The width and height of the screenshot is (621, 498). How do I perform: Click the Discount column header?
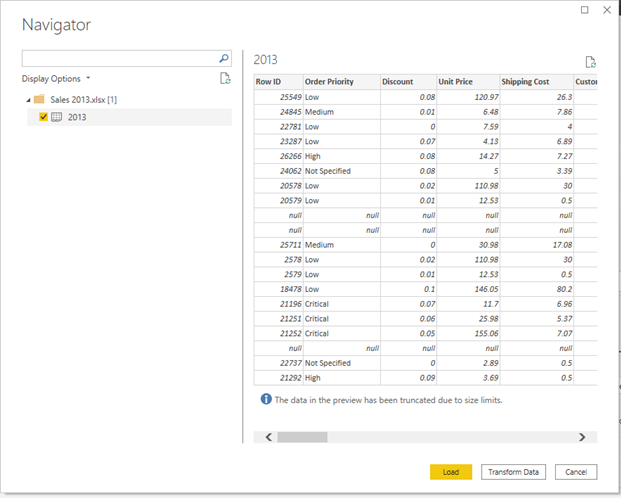(x=408, y=82)
